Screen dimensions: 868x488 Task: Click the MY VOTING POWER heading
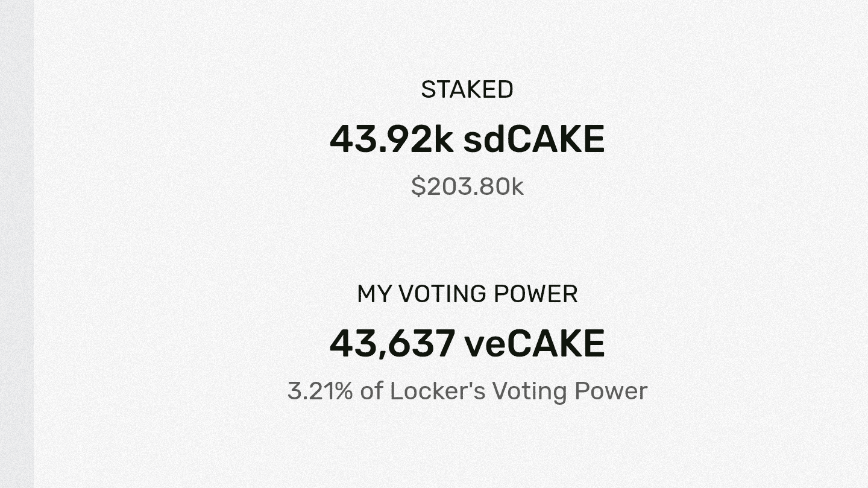pyautogui.click(x=467, y=294)
